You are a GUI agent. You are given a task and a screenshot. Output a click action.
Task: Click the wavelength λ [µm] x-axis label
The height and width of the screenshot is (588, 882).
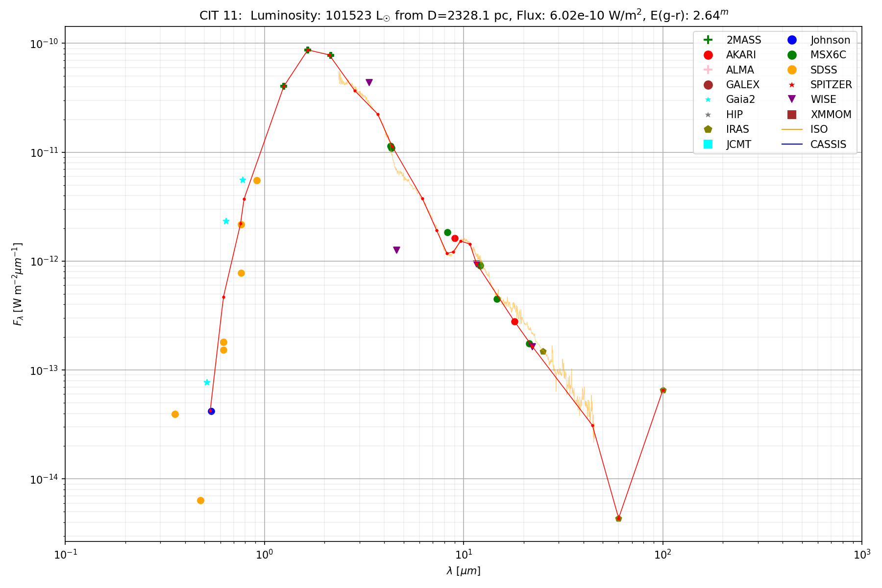coord(464,571)
